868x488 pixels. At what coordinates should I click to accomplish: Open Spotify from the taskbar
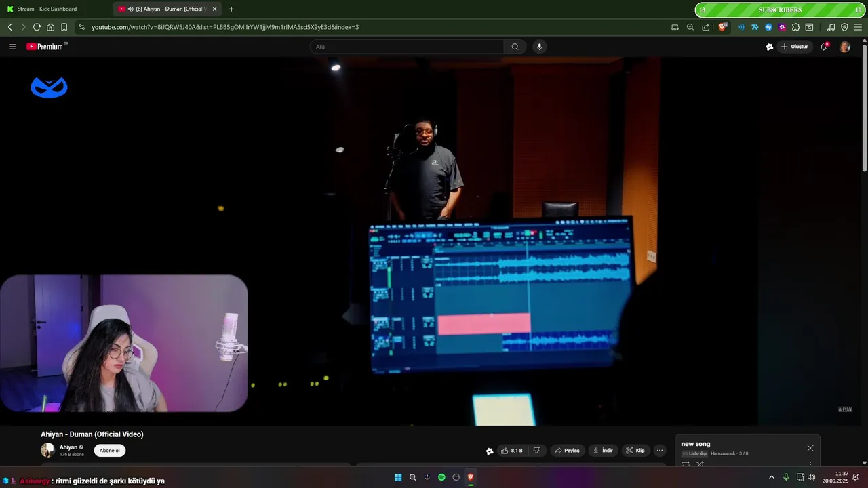[441, 477]
